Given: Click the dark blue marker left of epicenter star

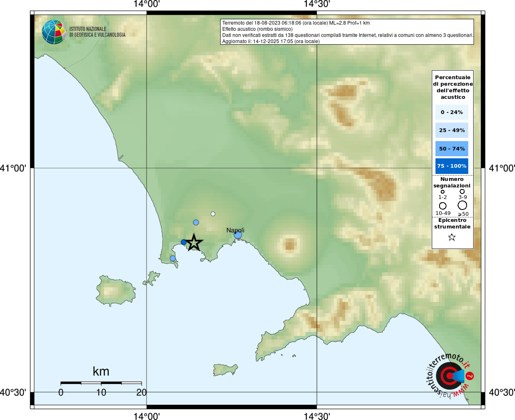Looking at the screenshot, I should (184, 242).
